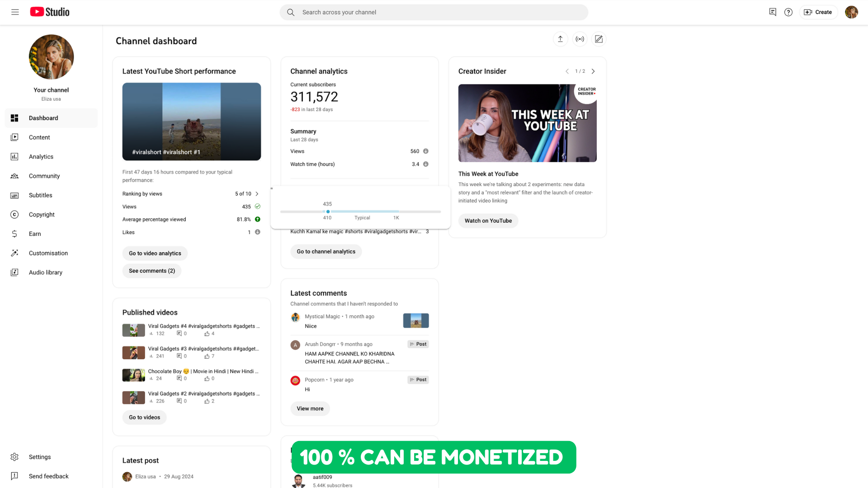Open Mystical Magic comment video thumbnail

(x=416, y=321)
